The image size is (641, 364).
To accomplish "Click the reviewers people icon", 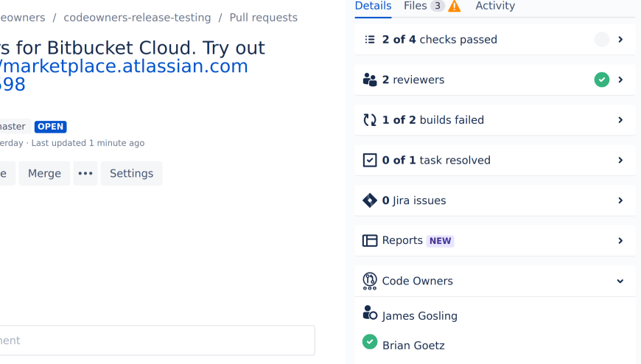I will [370, 80].
